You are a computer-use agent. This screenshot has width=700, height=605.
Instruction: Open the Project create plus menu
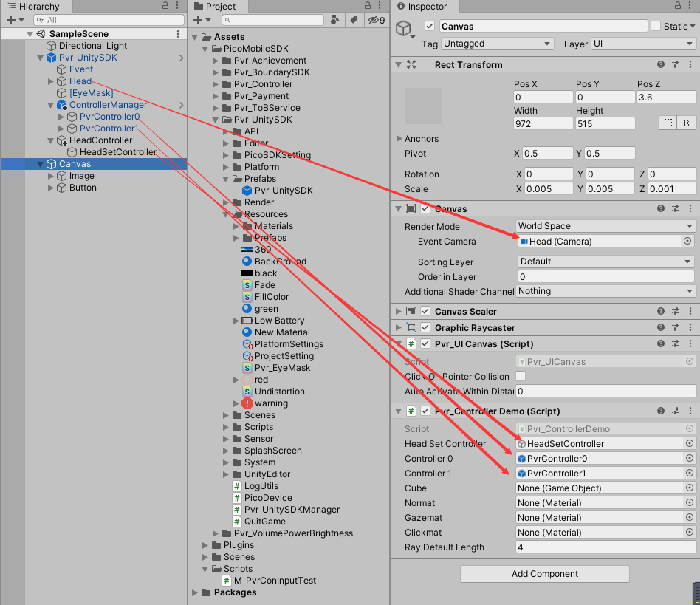[202, 20]
